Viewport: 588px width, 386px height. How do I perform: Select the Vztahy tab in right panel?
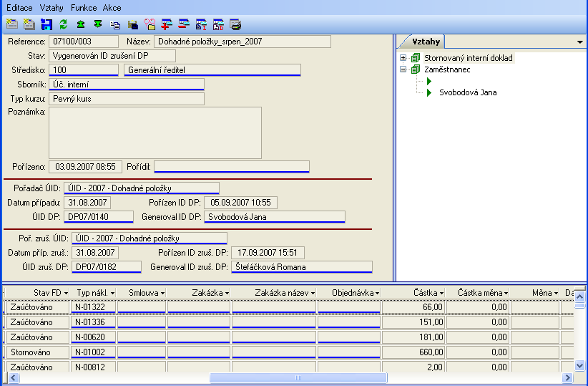click(x=426, y=42)
